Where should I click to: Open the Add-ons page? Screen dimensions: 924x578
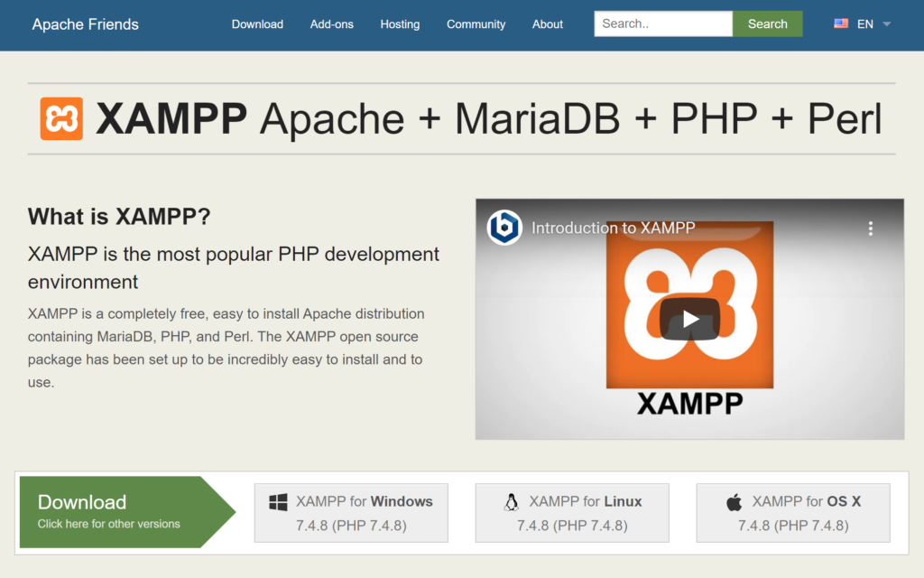pyautogui.click(x=331, y=24)
